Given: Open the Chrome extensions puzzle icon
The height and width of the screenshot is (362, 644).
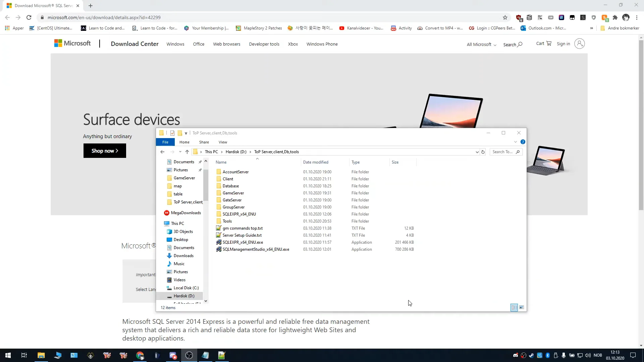Looking at the screenshot, I should 615,17.
